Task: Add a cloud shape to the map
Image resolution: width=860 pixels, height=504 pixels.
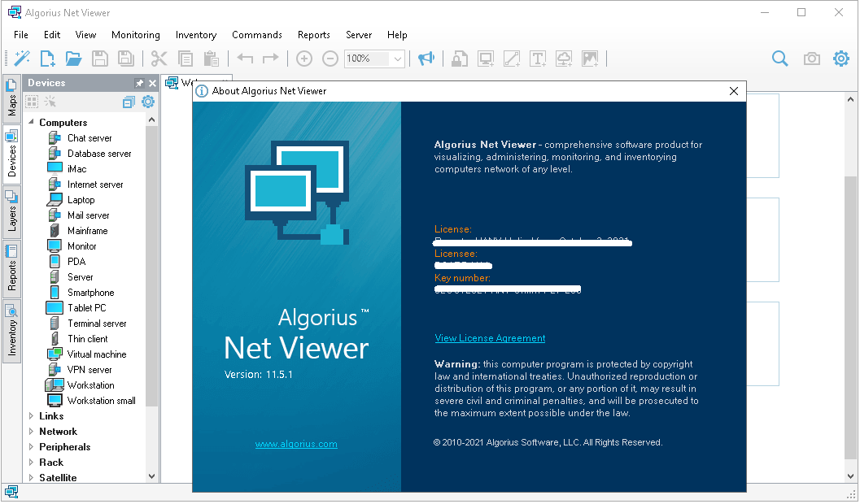Action: pos(564,58)
